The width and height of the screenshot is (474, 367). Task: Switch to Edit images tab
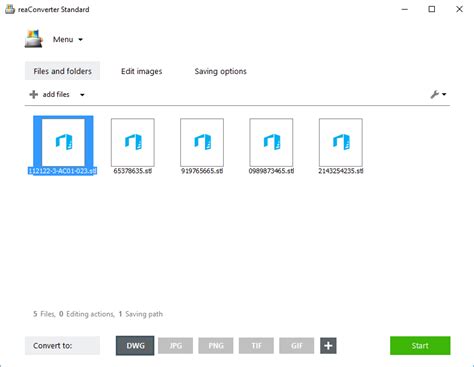pos(142,71)
